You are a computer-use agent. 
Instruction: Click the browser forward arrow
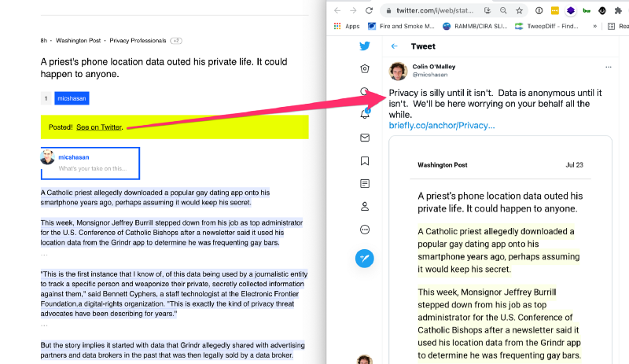(x=353, y=11)
